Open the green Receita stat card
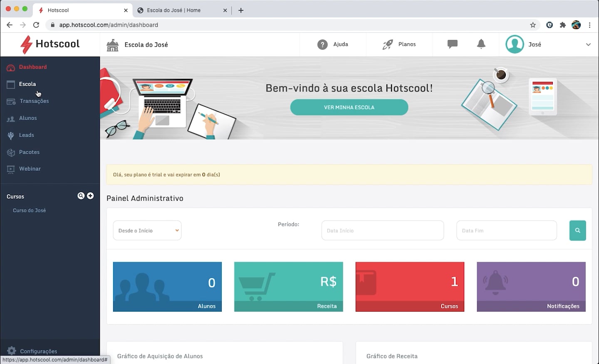This screenshot has height=364, width=599. click(x=289, y=287)
